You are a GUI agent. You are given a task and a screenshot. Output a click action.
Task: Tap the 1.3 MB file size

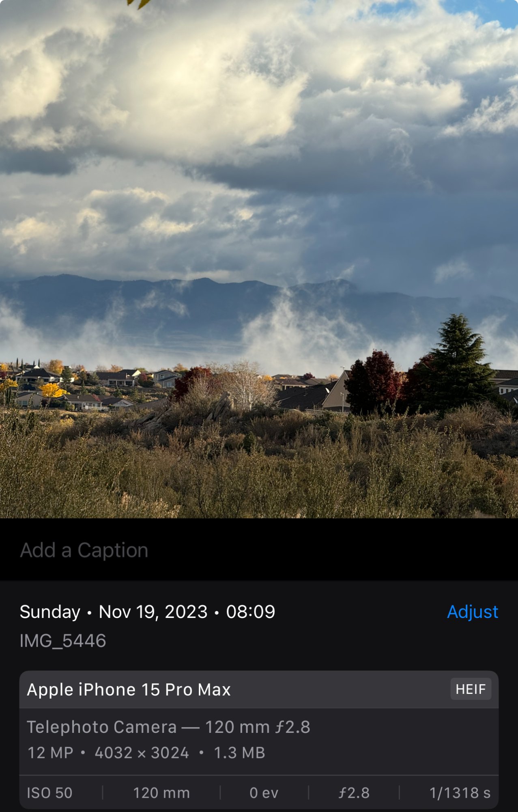pos(239,753)
